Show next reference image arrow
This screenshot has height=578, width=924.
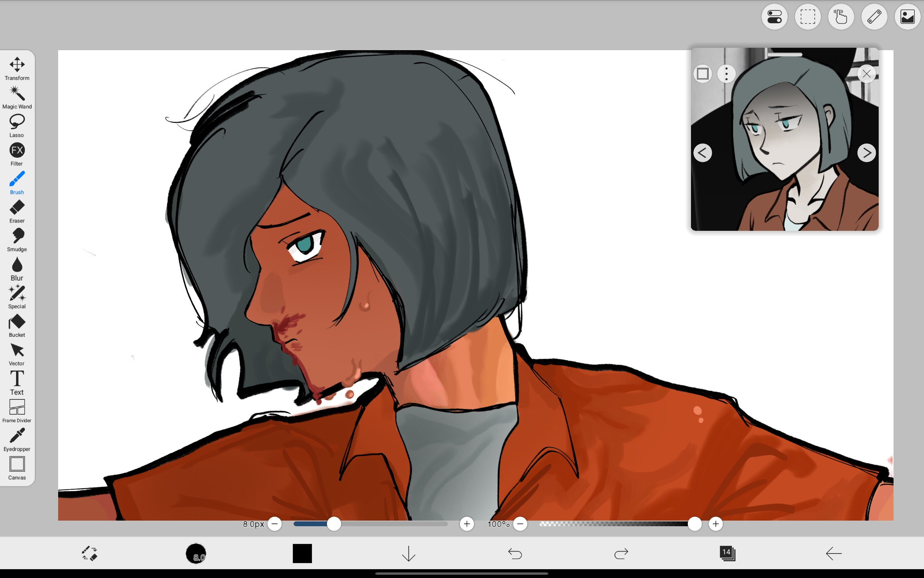coord(867,153)
